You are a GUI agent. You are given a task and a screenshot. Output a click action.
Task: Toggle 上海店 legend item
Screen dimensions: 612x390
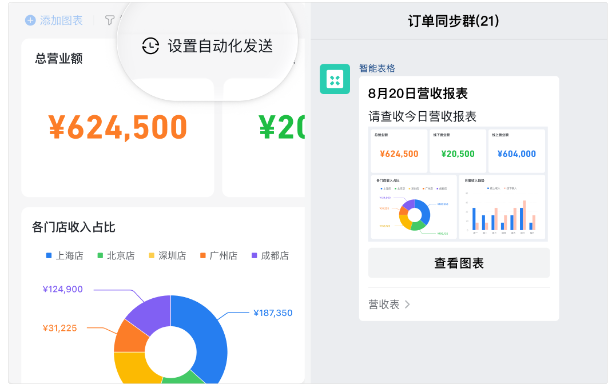[x=64, y=256]
